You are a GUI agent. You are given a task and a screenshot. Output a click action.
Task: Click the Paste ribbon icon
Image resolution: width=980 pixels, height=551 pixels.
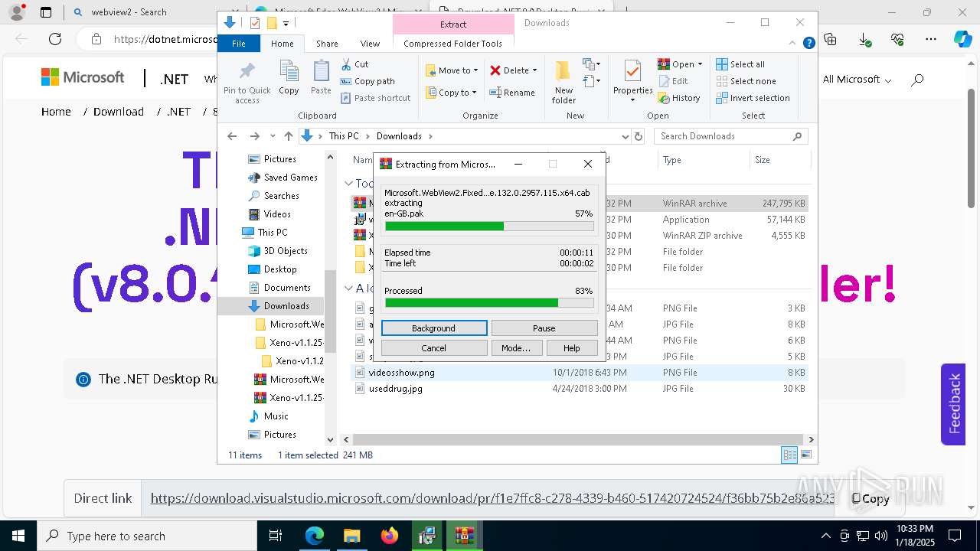click(321, 77)
